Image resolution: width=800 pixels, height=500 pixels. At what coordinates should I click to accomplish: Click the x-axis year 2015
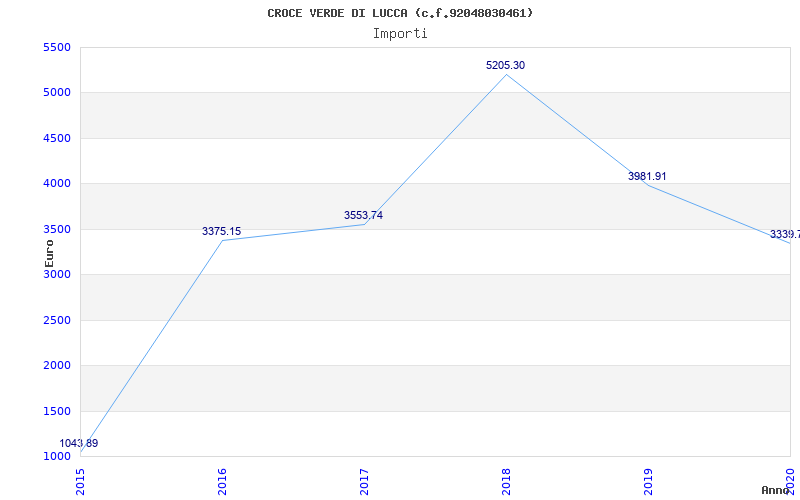coord(80,482)
